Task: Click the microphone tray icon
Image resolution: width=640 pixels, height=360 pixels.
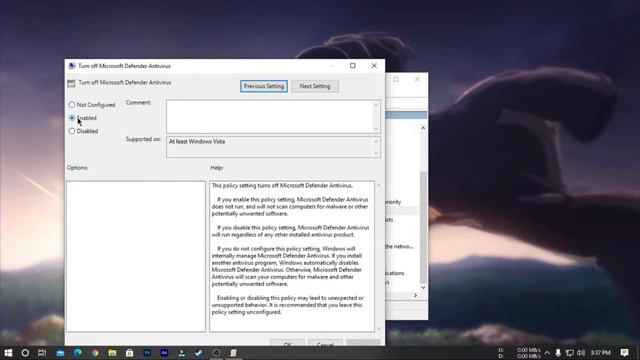Action: tap(558, 353)
